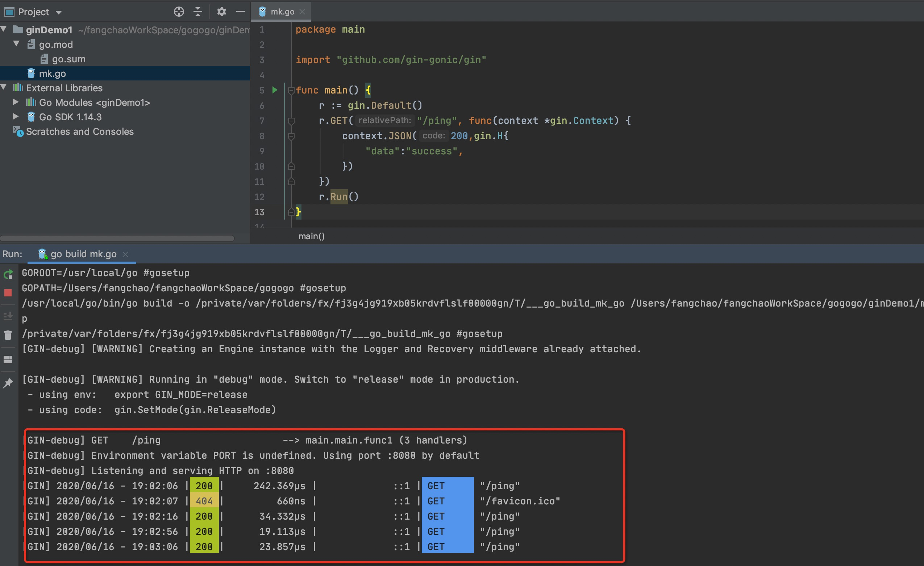Hide the Project panel with minus icon

240,12
